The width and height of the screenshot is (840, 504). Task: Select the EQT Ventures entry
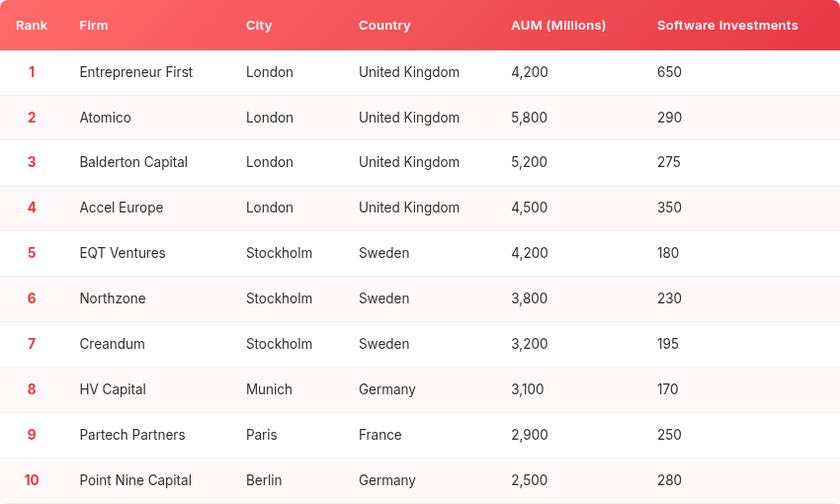click(123, 253)
